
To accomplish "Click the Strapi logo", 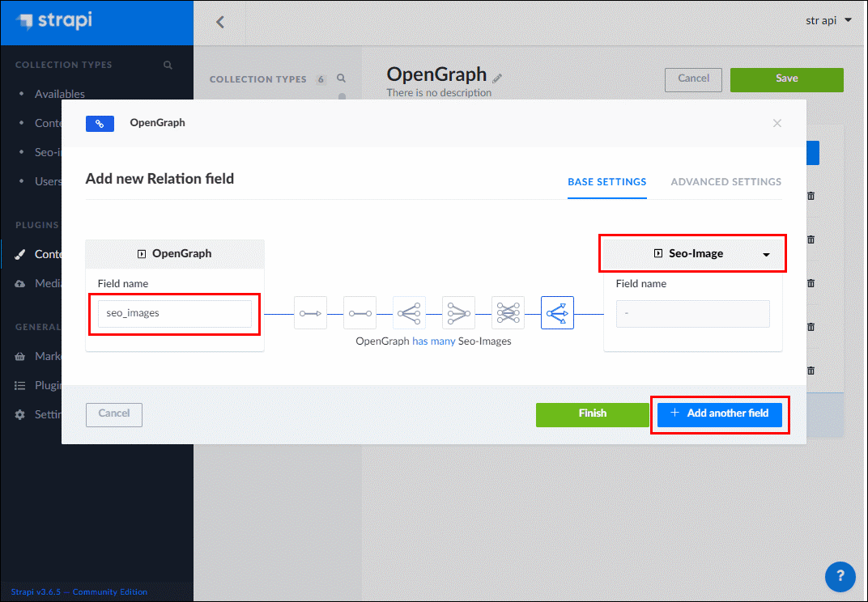I will click(x=54, y=22).
